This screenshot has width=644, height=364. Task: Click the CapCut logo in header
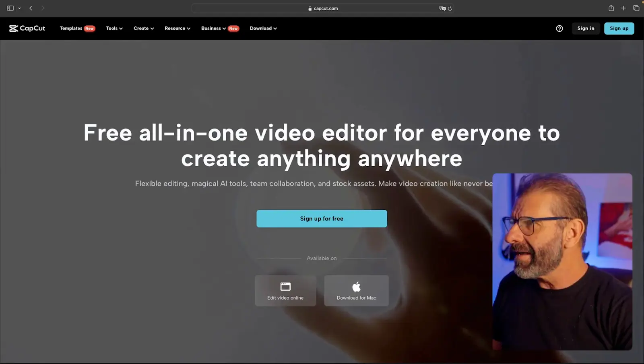tap(27, 28)
